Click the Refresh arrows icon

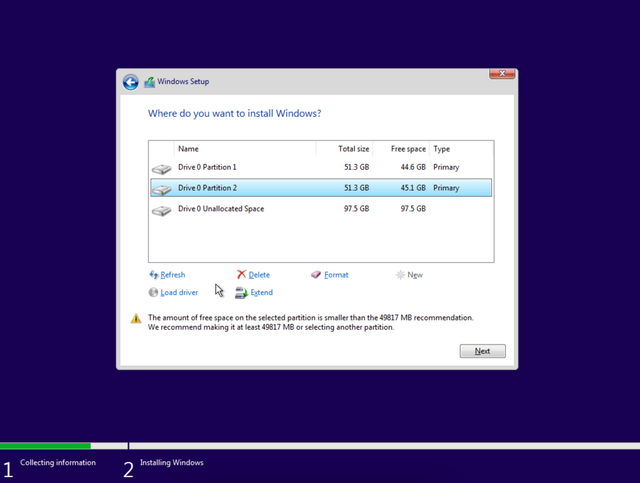(153, 275)
